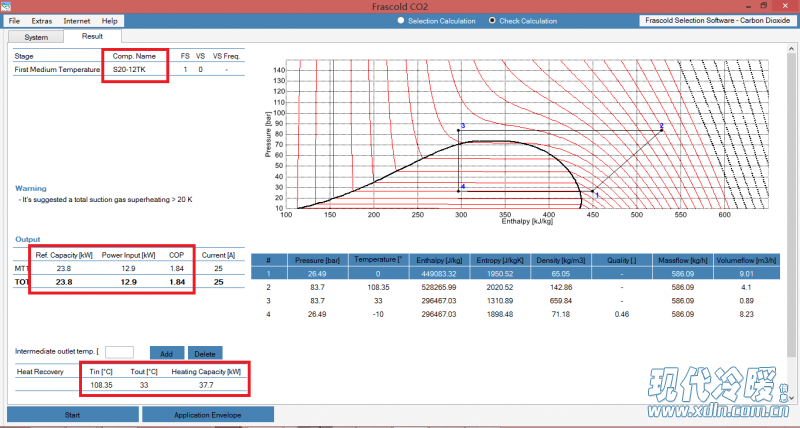Minimize the Frascold CO2 window
The image size is (800, 428).
[747, 6]
